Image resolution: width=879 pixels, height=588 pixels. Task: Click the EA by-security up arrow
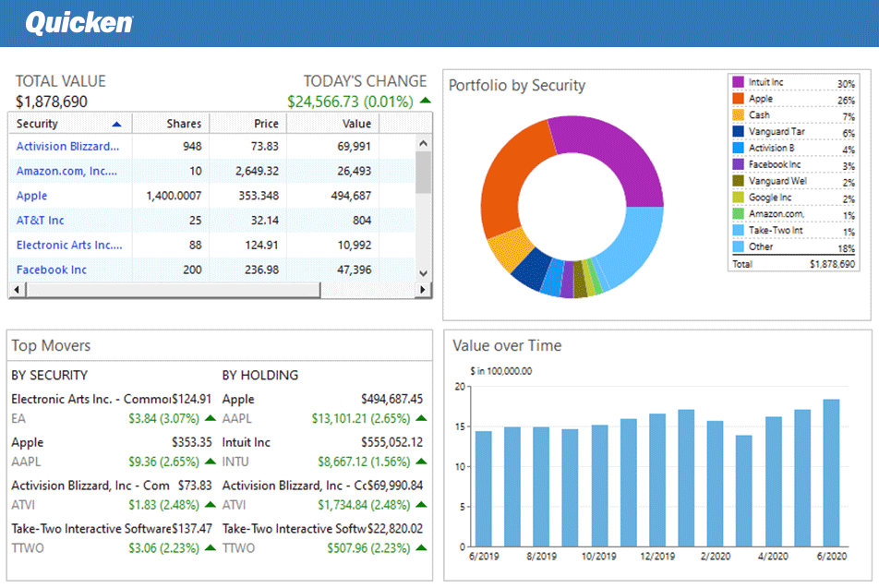click(211, 418)
